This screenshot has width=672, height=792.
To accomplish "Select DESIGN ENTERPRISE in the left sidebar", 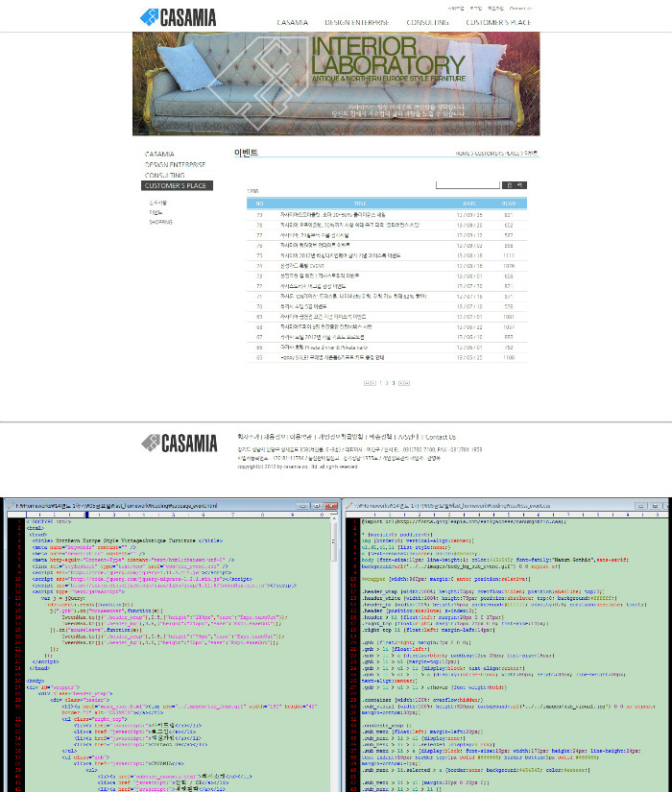I will pos(175,164).
